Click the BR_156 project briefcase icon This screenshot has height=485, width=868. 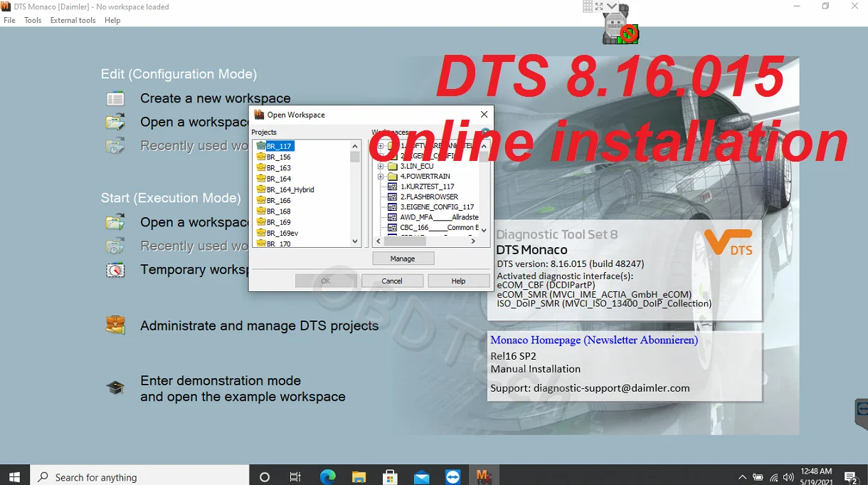(261, 157)
